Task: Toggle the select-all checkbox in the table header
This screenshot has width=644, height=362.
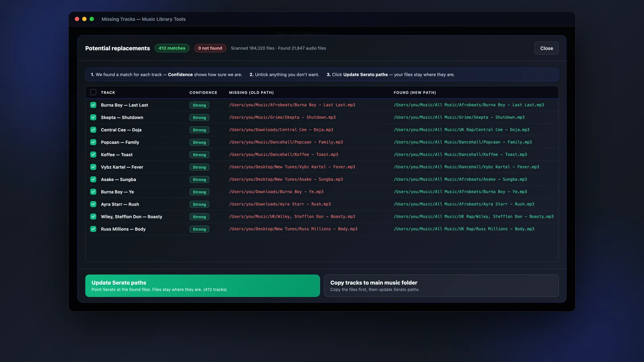Action: [x=93, y=92]
